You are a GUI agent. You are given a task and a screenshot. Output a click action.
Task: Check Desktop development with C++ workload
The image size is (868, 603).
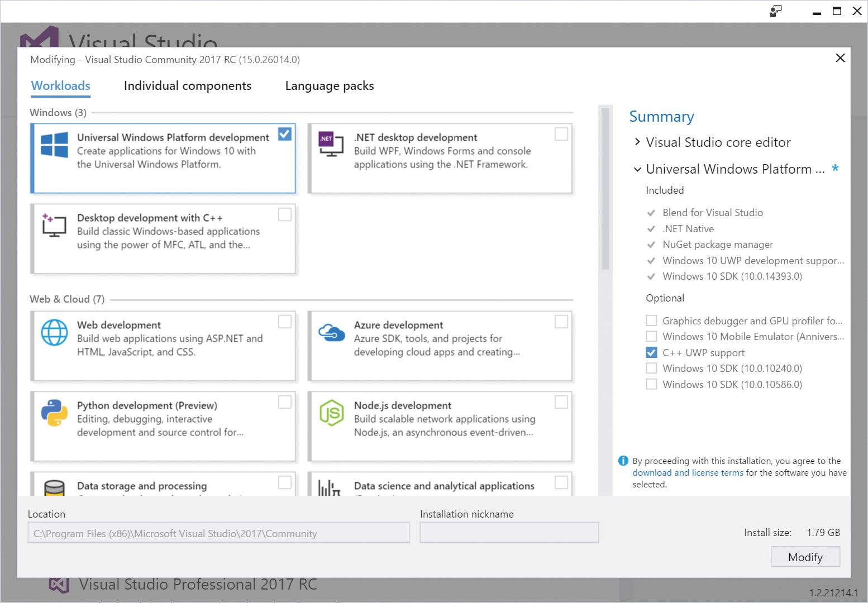285,214
